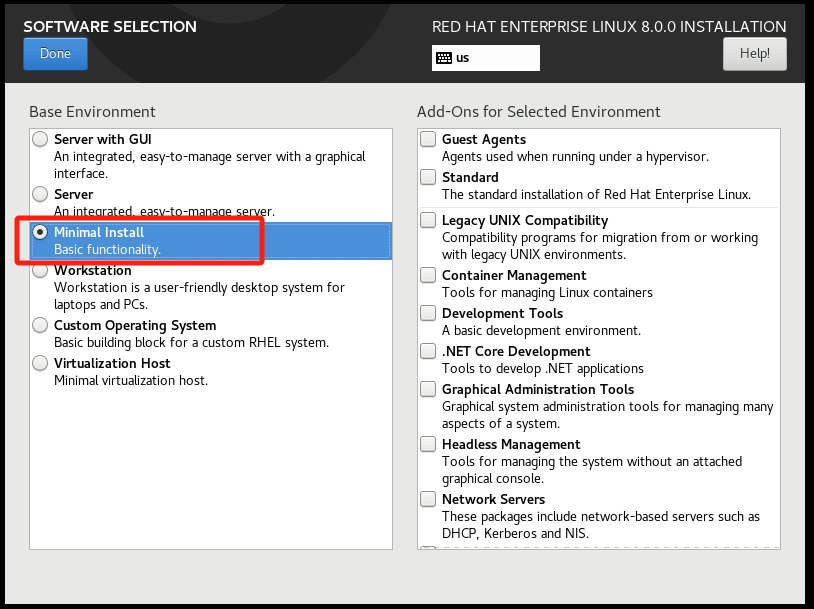Image resolution: width=814 pixels, height=609 pixels.
Task: Enable the Guest Agents add-on
Action: [428, 139]
